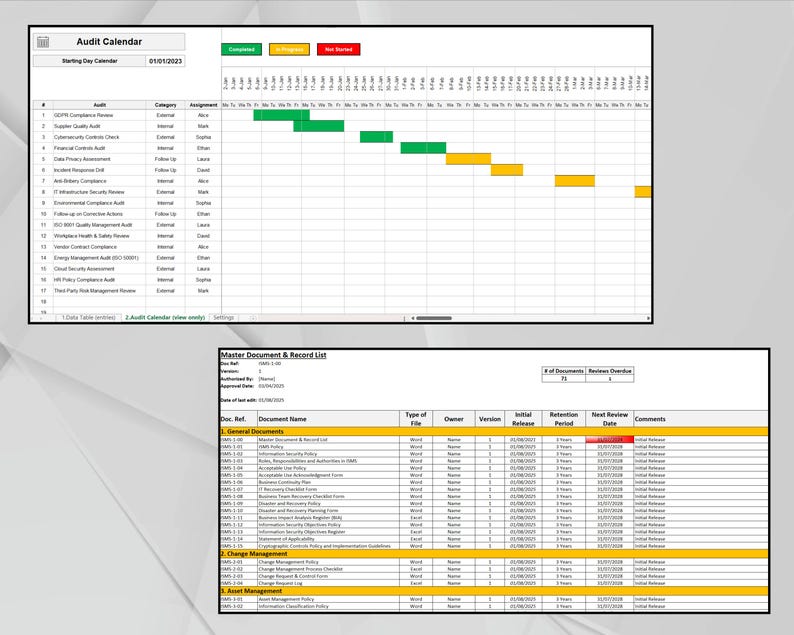
Task: Select Asset Management Policy document cell
Action: (328, 599)
